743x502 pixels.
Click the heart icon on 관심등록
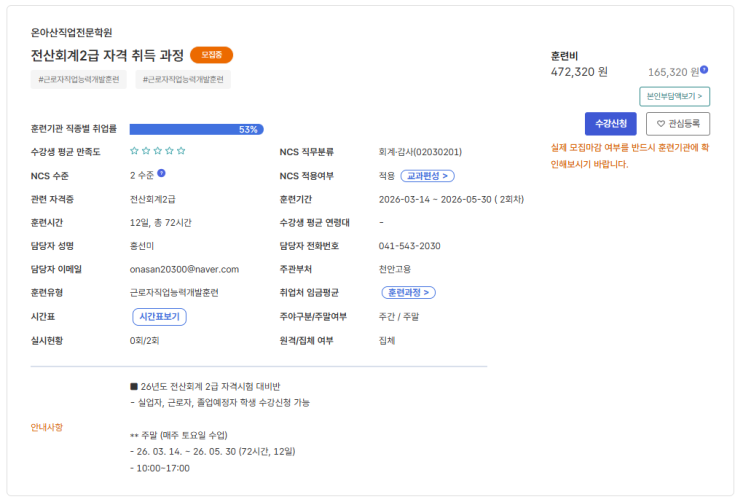(659, 123)
